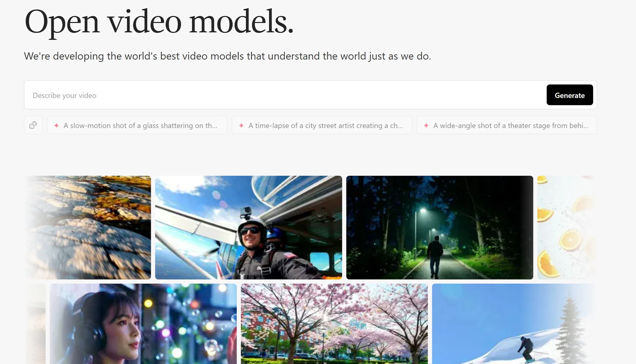Open the rocky terrain video thumbnail
636x364 pixels.
tap(90, 228)
